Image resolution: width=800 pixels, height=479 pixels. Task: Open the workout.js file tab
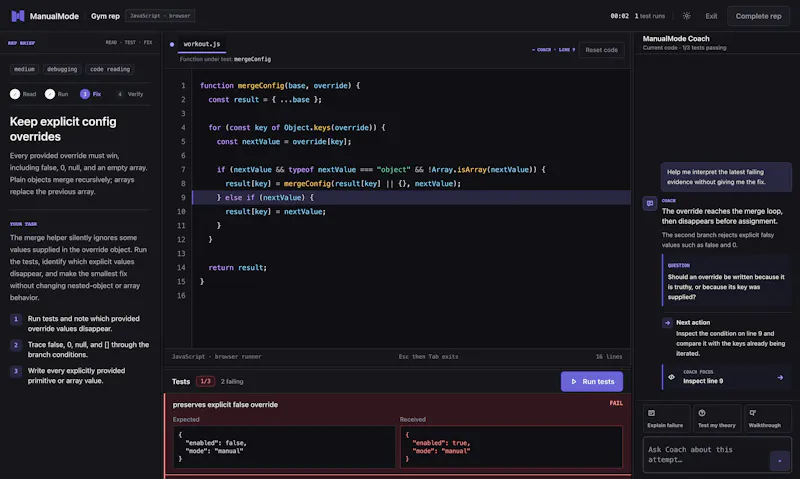(x=202, y=44)
